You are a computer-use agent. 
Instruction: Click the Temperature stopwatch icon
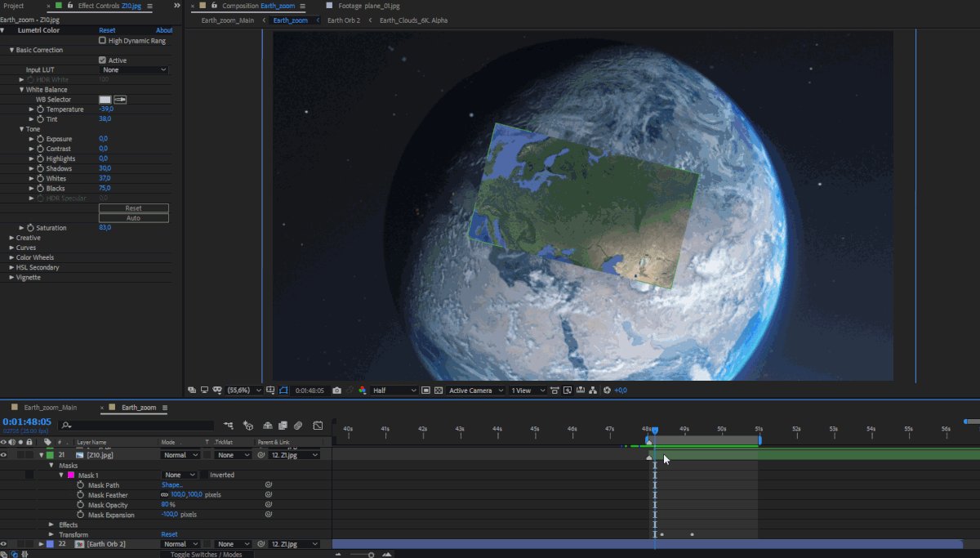coord(40,109)
